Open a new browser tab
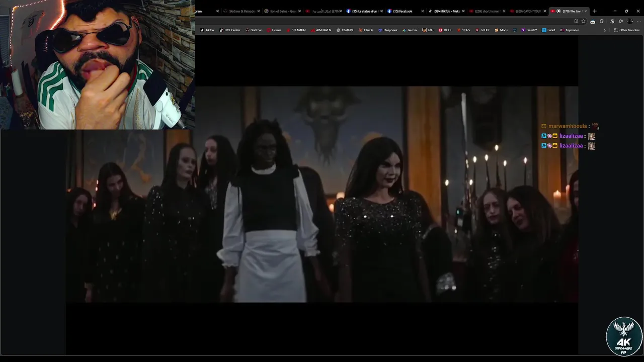 point(595,11)
